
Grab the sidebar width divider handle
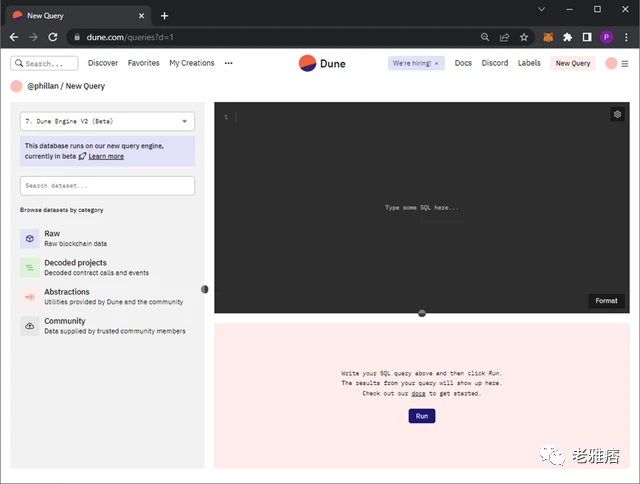(x=205, y=289)
